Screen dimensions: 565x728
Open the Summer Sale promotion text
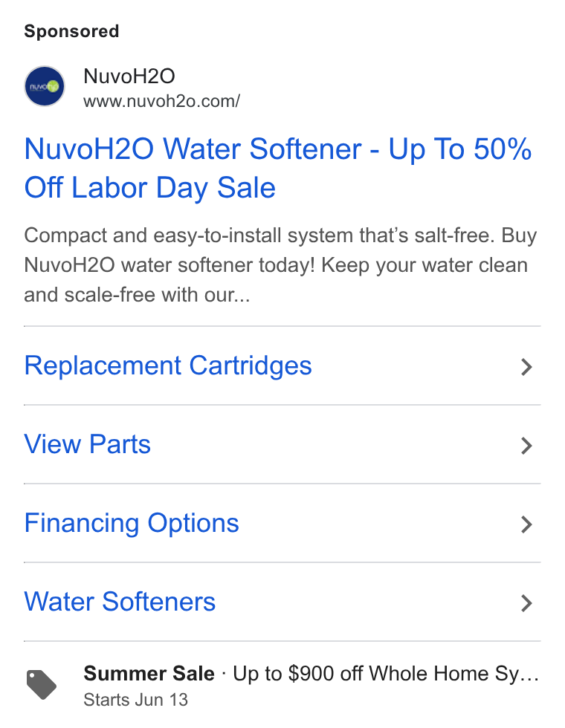pyautogui.click(x=149, y=673)
